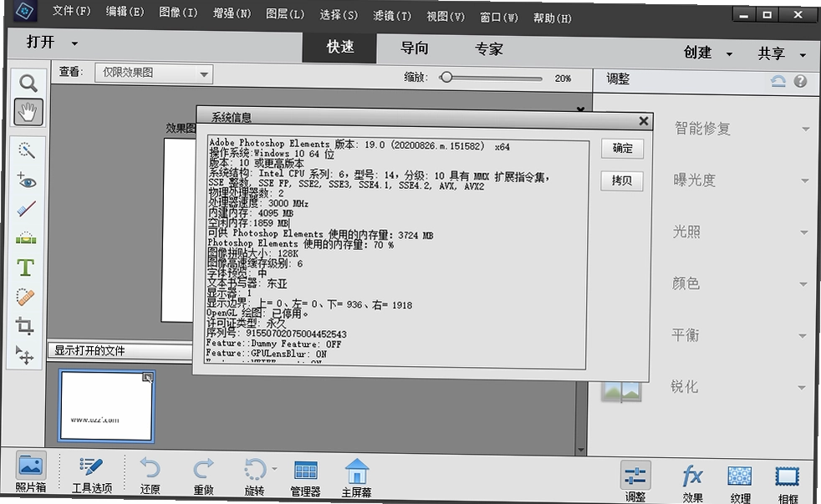821x504 pixels.
Task: Select the Straighten tool
Action: click(26, 238)
